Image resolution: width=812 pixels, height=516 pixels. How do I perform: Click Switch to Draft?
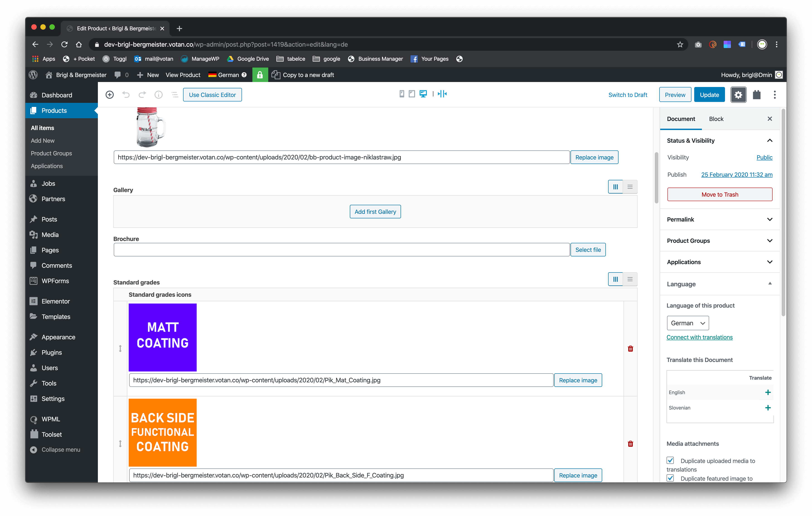coord(628,95)
